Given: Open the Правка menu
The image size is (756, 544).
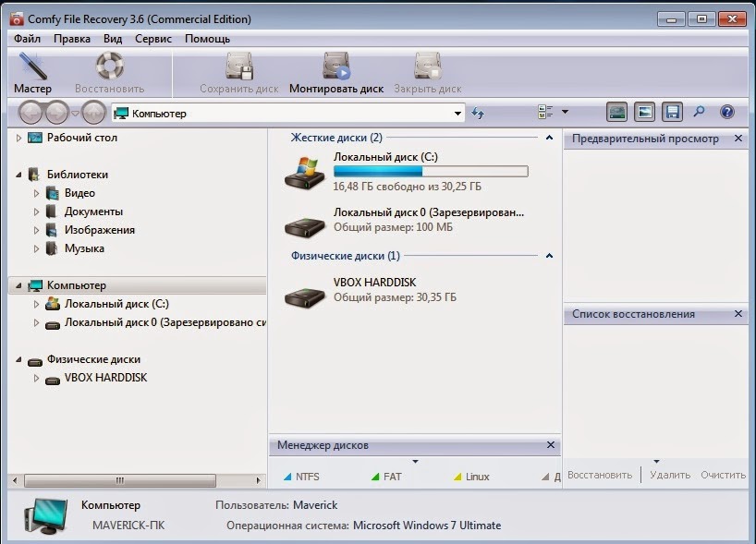Looking at the screenshot, I should (72, 39).
